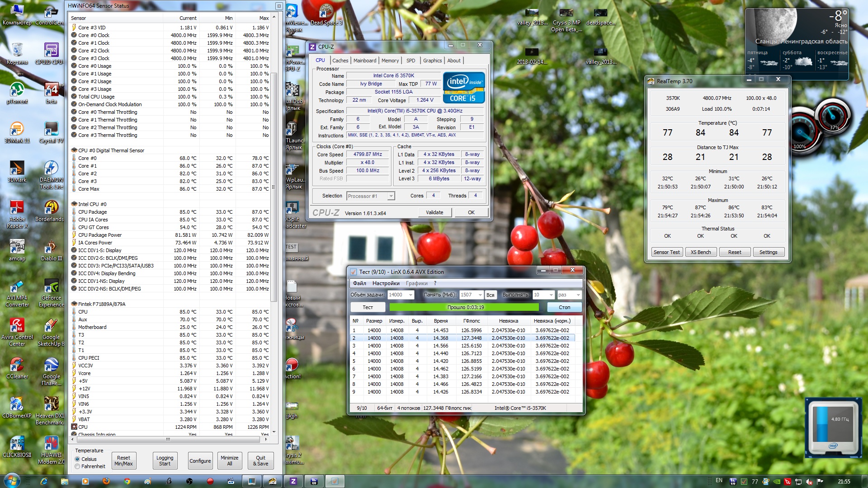This screenshot has height=488, width=868.
Task: Click the CPU-Z taskbar button
Action: coord(293,481)
